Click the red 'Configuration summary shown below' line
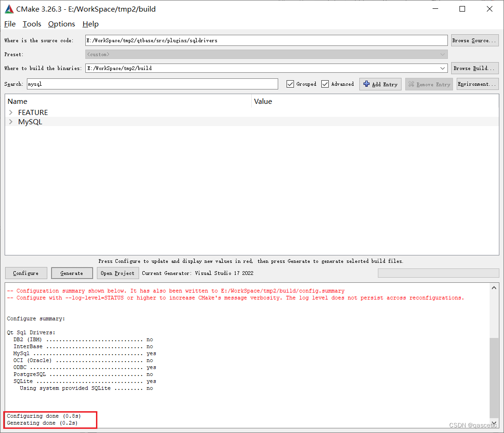The width and height of the screenshot is (504, 433). [x=176, y=291]
